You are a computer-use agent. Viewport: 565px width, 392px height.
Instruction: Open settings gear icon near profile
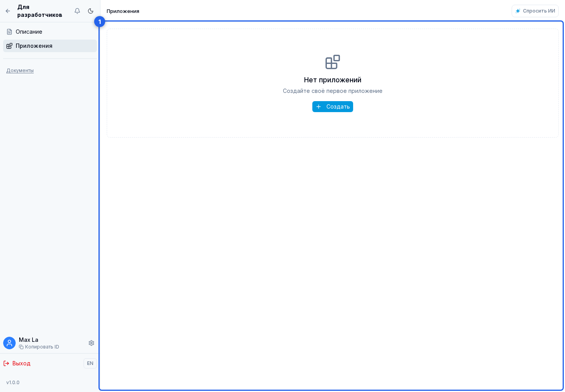pyautogui.click(x=91, y=343)
